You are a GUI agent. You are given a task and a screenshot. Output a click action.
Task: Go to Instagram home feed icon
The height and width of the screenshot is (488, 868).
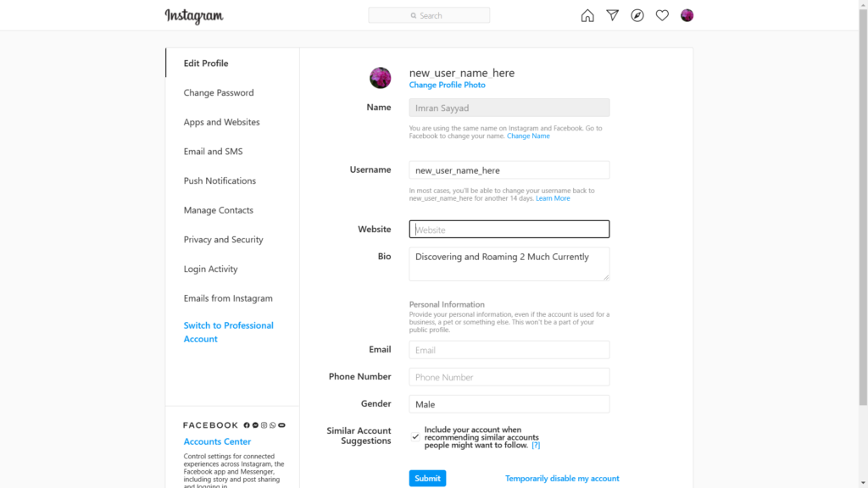pos(587,15)
